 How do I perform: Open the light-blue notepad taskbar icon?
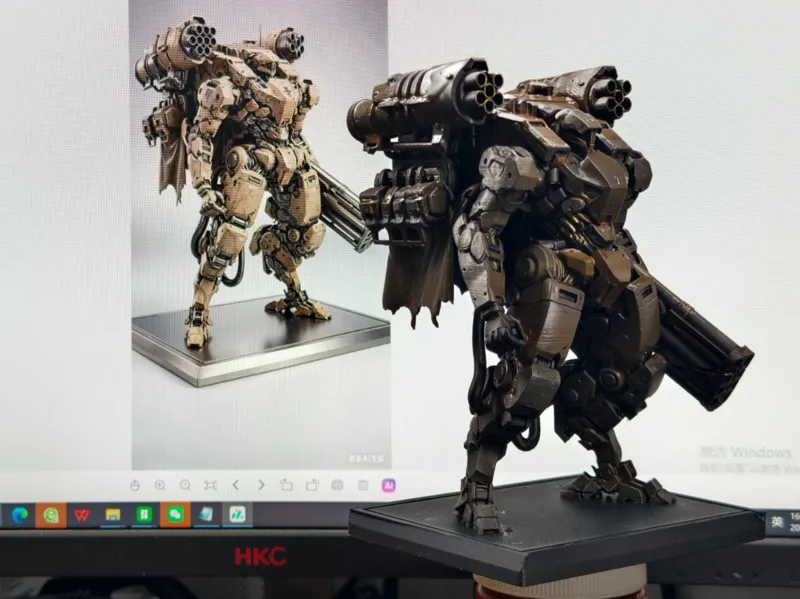[206, 515]
